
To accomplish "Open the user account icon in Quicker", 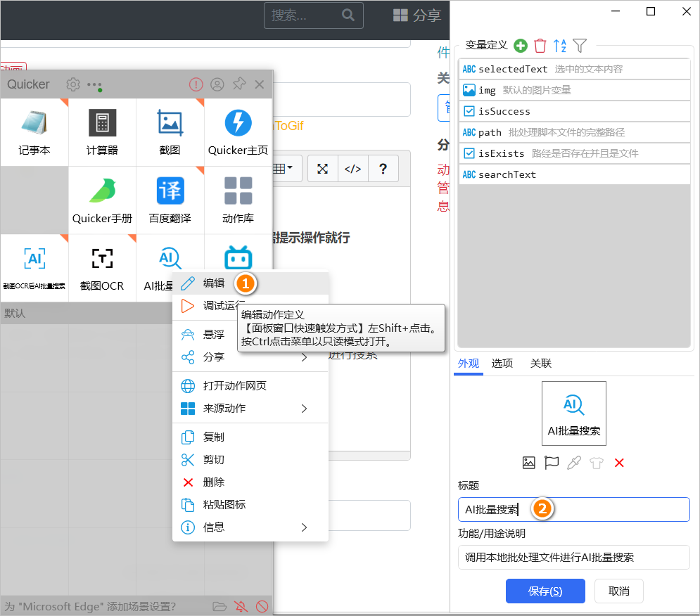I will (x=217, y=84).
